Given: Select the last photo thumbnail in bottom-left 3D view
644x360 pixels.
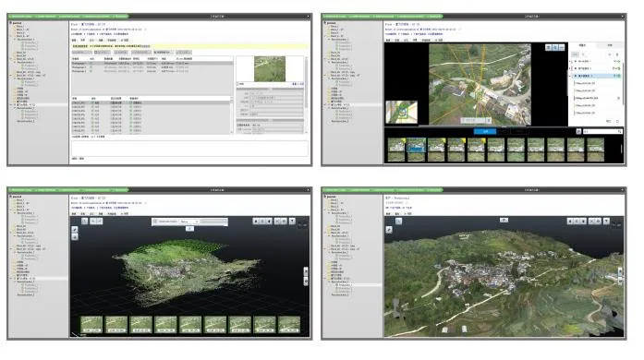Looking at the screenshot, I should click(x=289, y=324).
